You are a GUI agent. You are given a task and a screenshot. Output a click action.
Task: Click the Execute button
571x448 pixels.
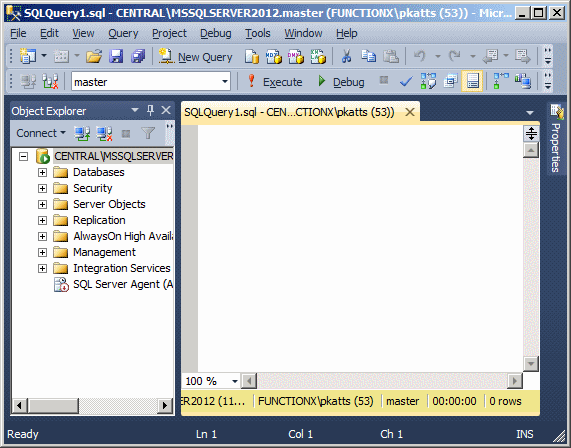[x=274, y=82]
